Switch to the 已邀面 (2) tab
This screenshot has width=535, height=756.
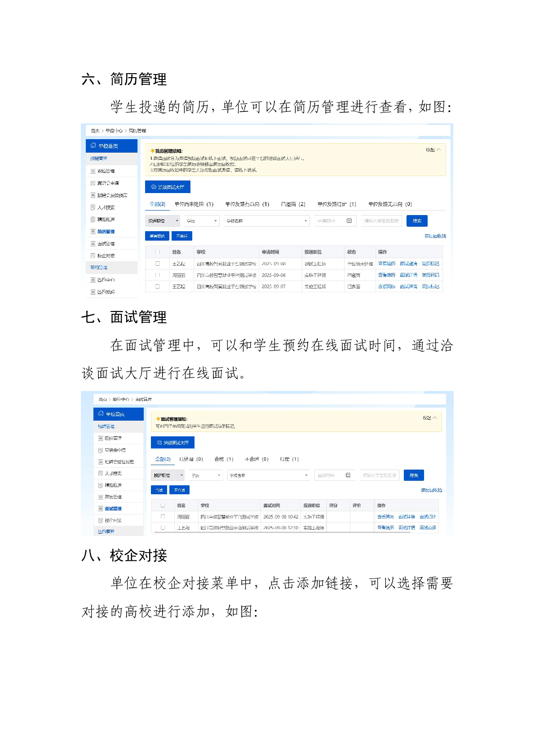coord(293,204)
